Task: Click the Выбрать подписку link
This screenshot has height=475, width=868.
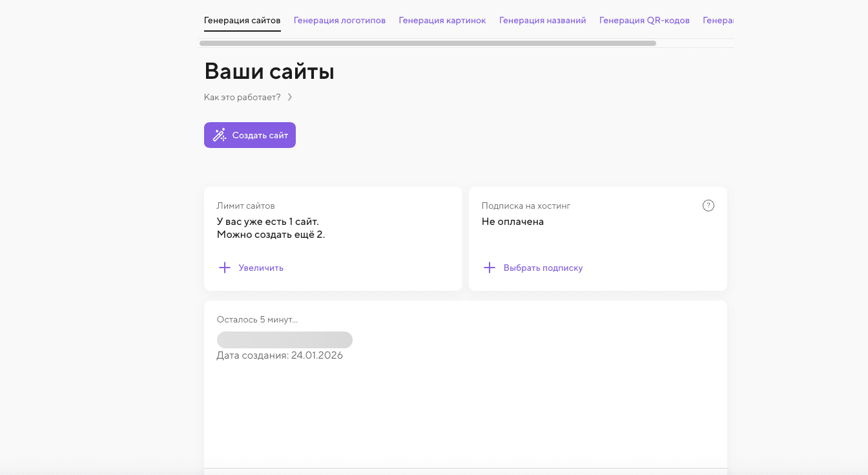Action: point(543,268)
